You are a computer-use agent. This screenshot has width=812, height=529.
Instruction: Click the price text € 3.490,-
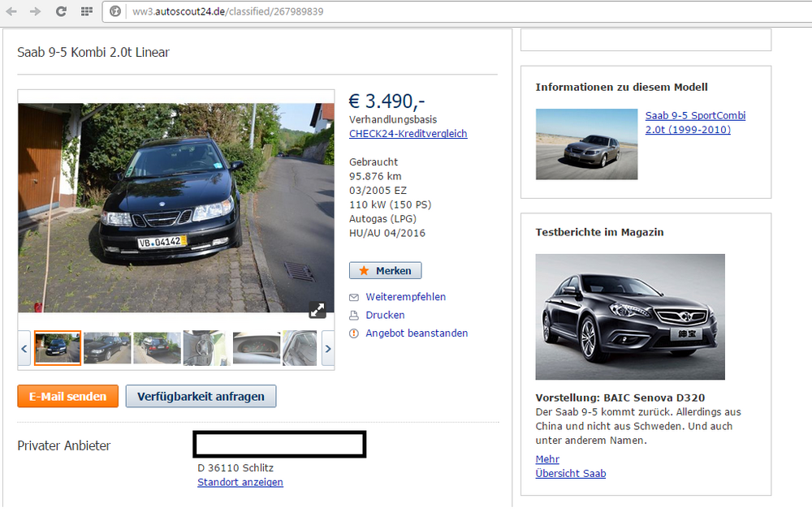387,101
